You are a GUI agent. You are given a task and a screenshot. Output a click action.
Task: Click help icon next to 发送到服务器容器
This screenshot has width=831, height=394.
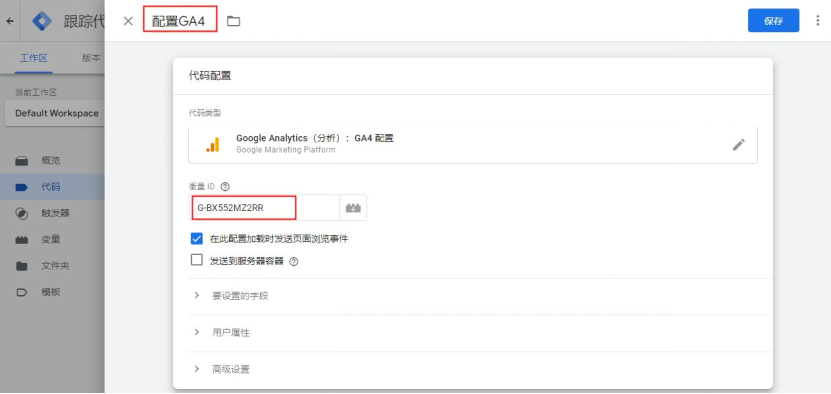coord(294,261)
